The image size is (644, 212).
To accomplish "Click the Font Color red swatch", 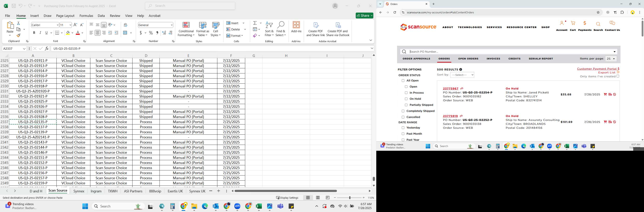I will click(78, 33).
